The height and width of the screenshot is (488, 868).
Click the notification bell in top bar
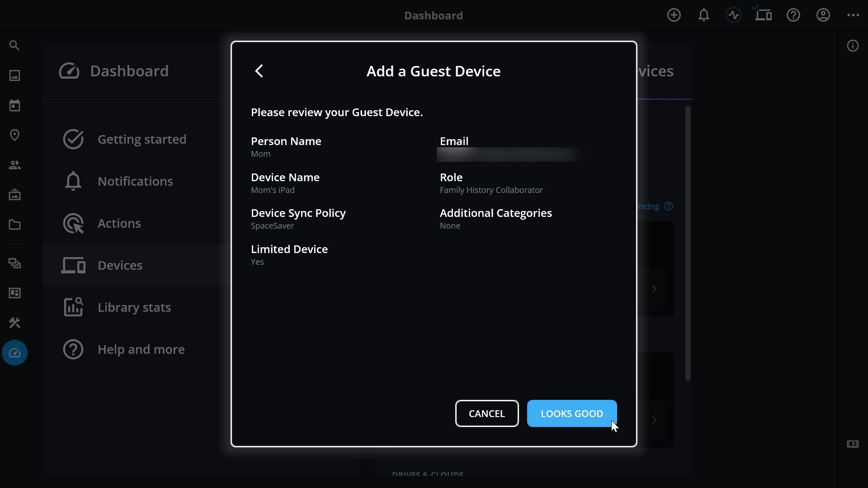(x=703, y=15)
